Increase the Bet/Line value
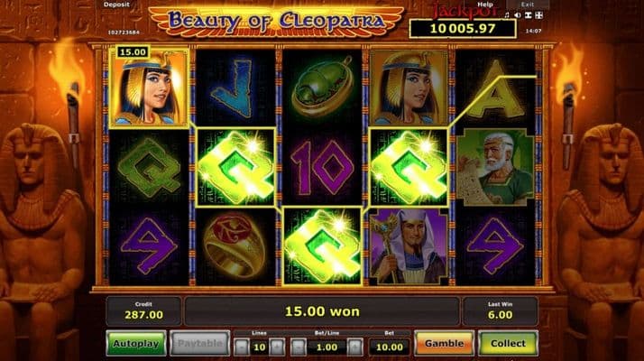 click(x=355, y=347)
